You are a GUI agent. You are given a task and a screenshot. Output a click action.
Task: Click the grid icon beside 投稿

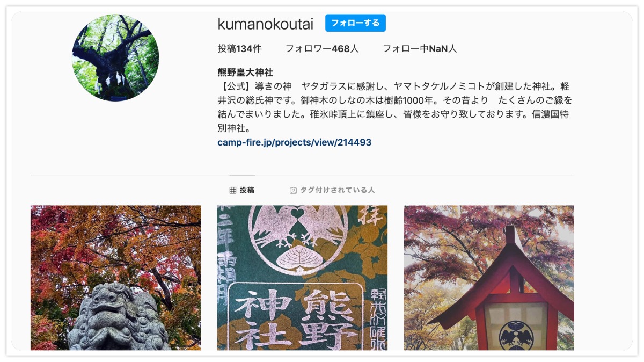[x=233, y=190]
